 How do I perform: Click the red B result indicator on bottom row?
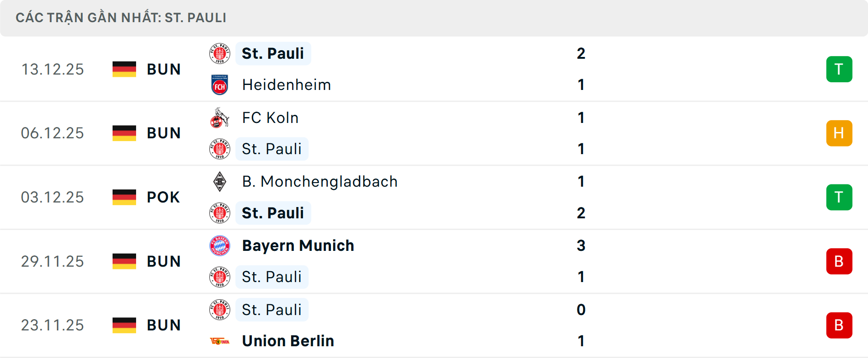pos(839,325)
